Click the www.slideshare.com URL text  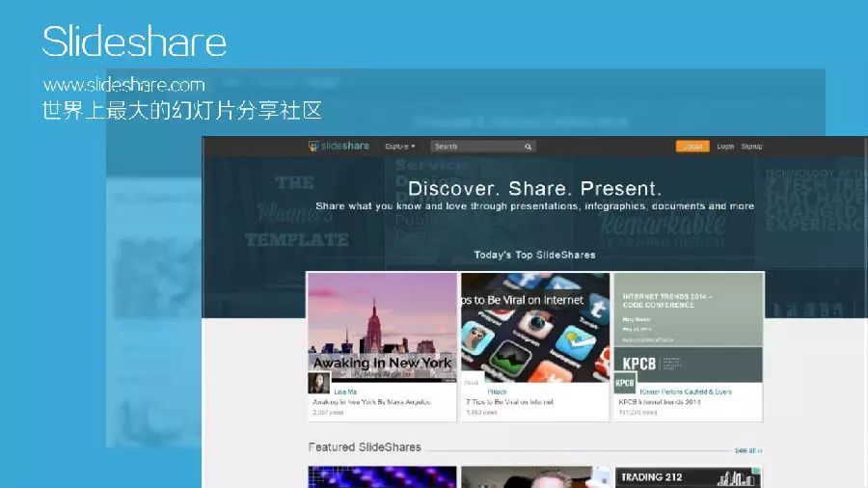point(124,85)
